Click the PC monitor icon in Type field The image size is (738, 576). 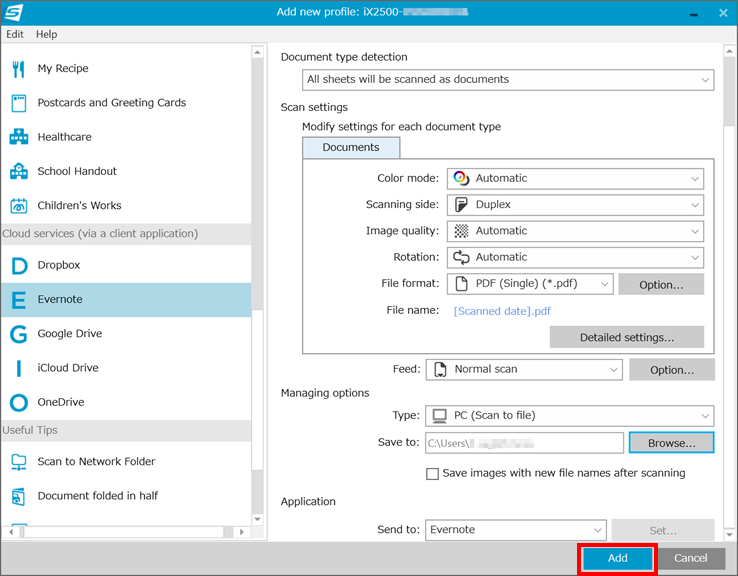[x=440, y=416]
